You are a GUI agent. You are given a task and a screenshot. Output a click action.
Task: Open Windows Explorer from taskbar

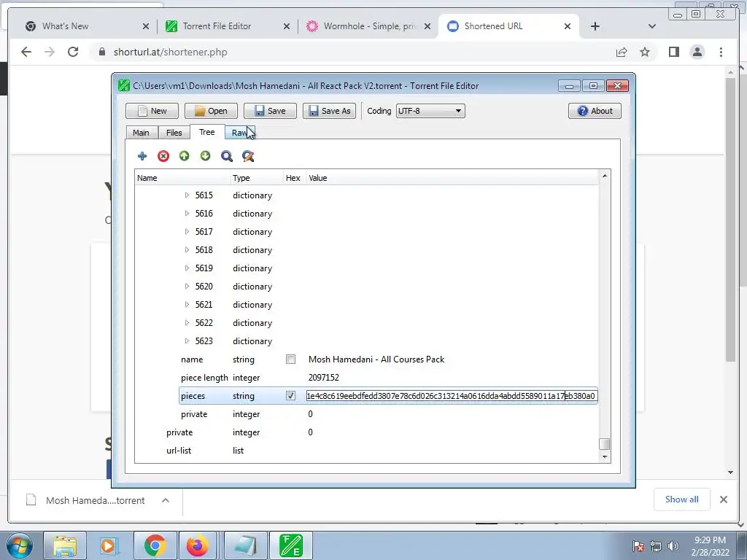click(65, 545)
